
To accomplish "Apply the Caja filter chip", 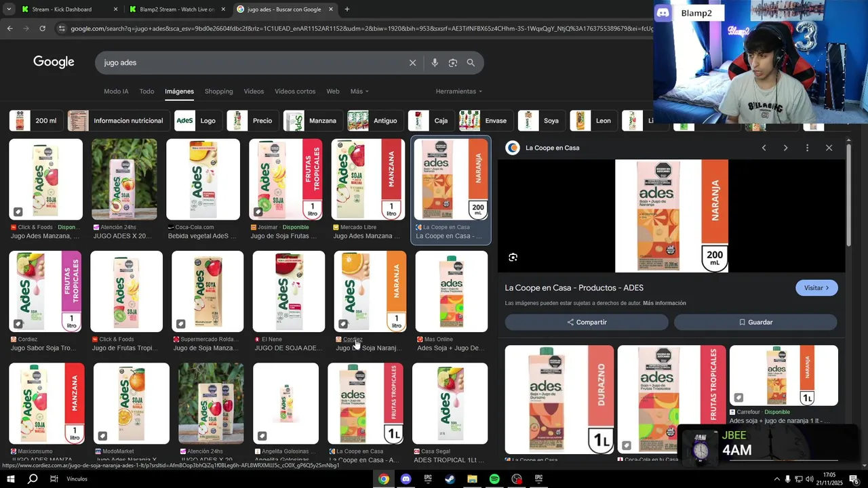I will [x=431, y=121].
